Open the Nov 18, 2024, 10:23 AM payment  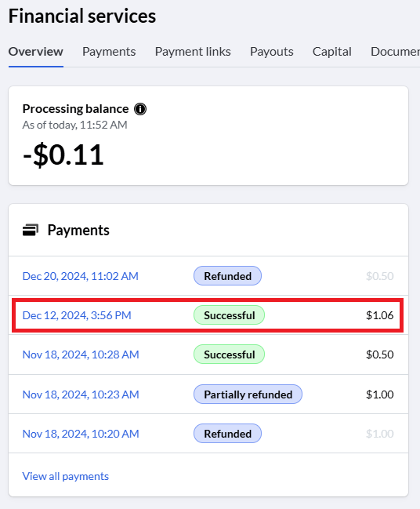pyautogui.click(x=81, y=394)
